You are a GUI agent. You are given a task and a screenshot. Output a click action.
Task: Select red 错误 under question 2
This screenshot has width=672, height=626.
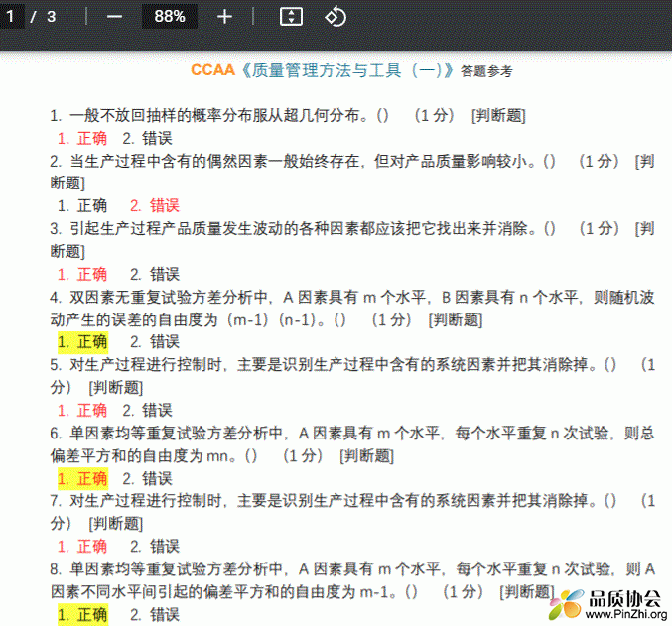155,206
